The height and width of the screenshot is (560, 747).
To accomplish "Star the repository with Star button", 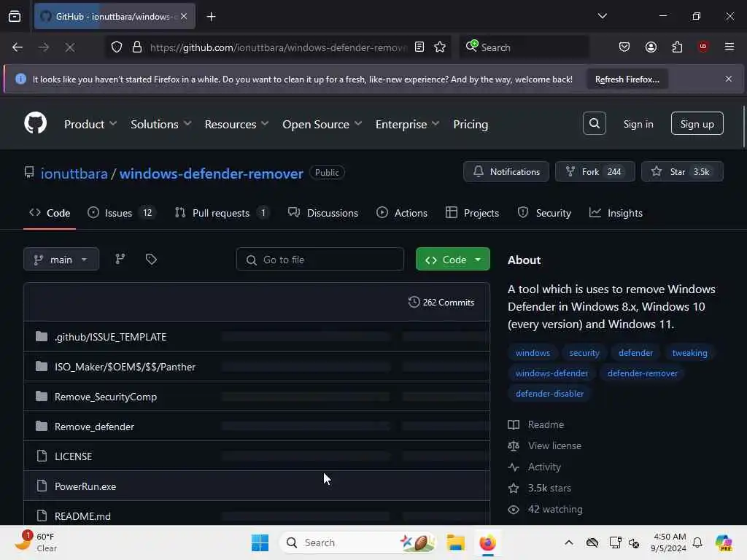I will 682,171.
